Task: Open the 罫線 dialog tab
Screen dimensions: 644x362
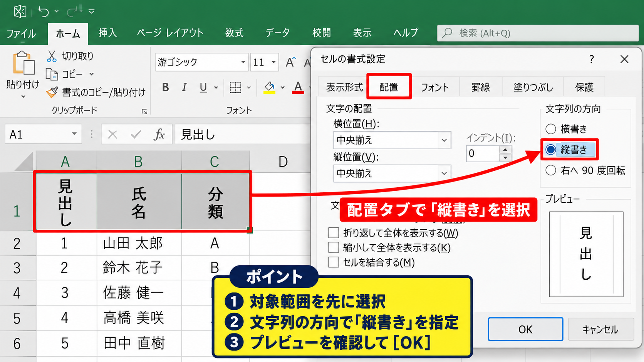Action: (481, 87)
